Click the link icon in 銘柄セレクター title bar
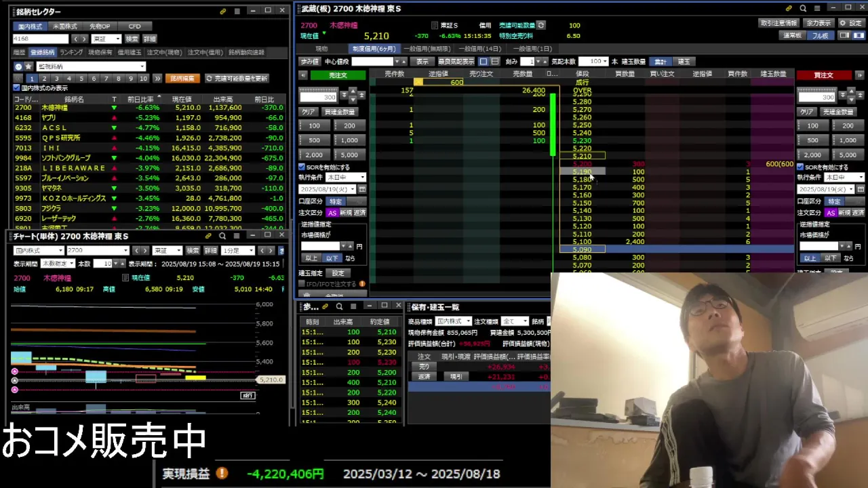The width and height of the screenshot is (868, 488). pos(223,12)
